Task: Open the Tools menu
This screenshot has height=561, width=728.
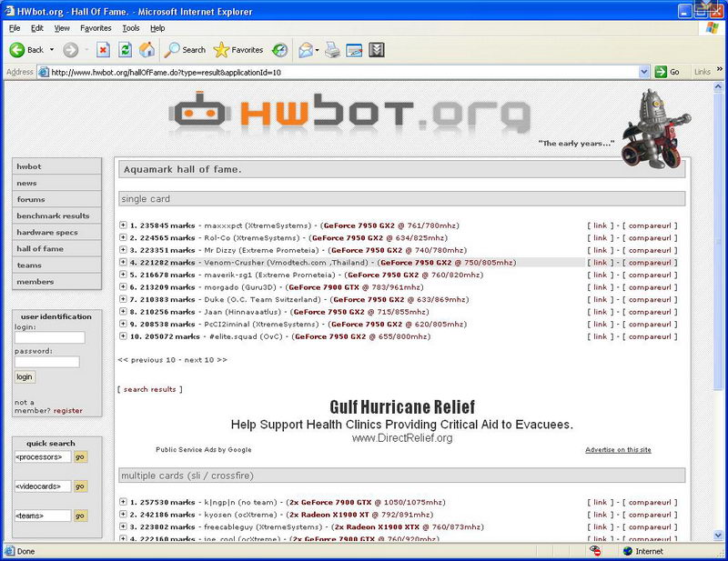Action: 131,28
